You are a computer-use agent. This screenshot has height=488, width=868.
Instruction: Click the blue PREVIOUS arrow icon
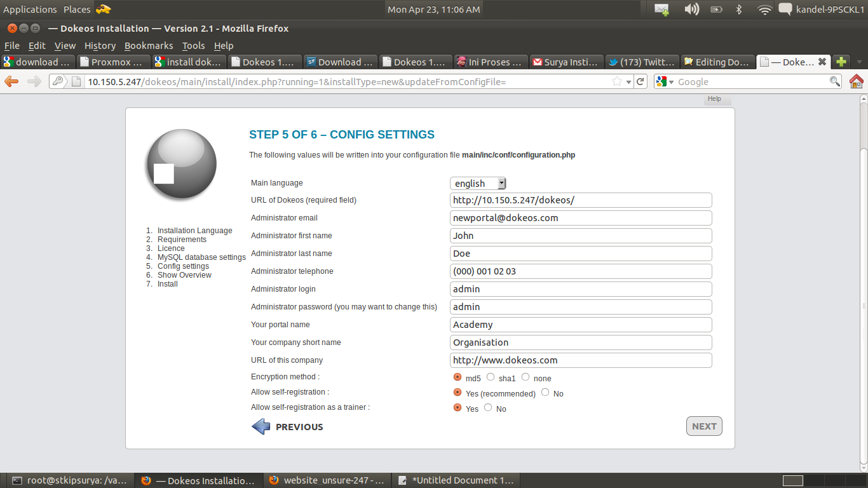[x=261, y=427]
